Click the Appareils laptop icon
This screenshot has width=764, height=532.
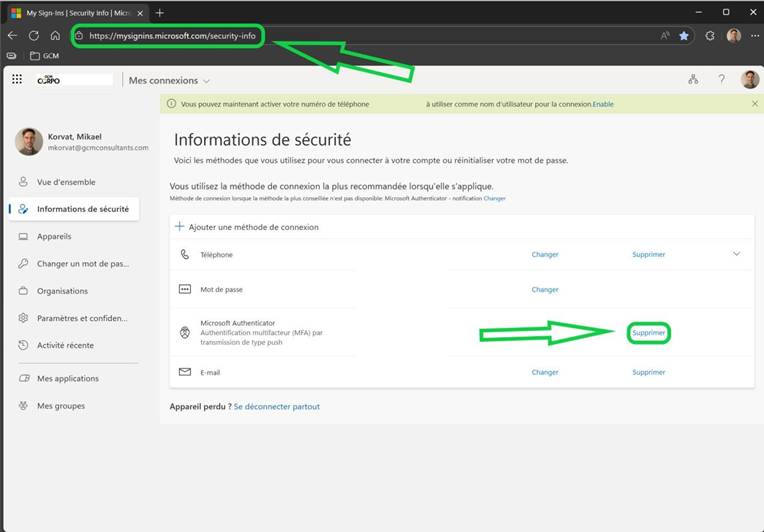coord(23,236)
